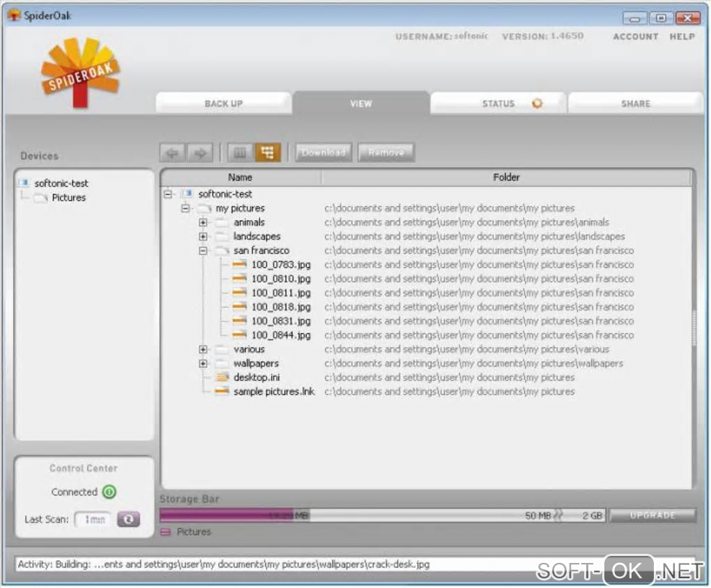Select 100_0811.jpg file name

tap(281, 293)
